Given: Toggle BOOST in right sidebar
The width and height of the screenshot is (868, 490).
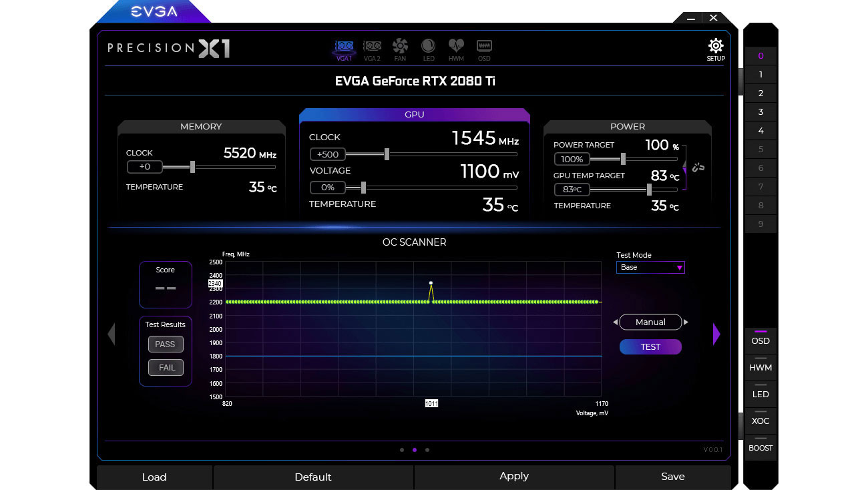Looking at the screenshot, I should [x=761, y=447].
